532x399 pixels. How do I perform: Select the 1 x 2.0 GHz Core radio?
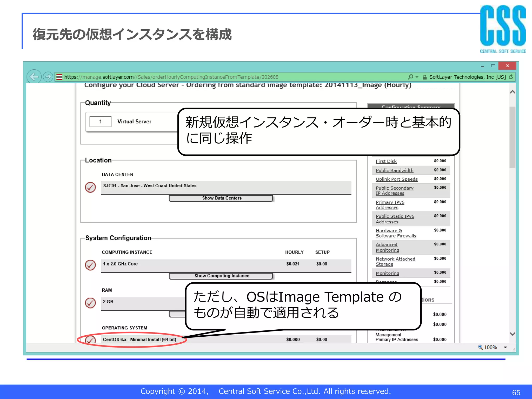(90, 265)
